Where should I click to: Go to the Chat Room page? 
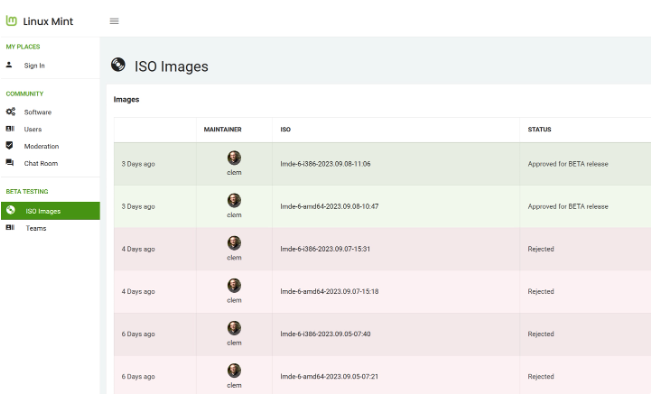[41, 163]
